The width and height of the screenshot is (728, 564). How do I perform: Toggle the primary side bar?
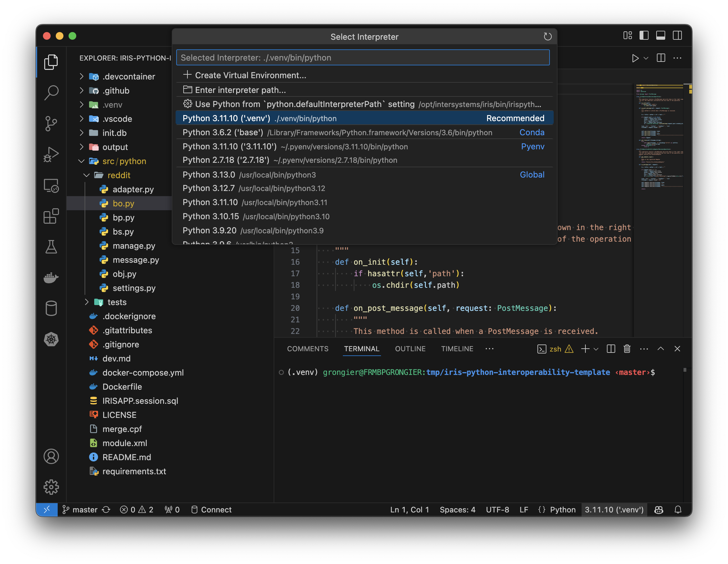pyautogui.click(x=644, y=35)
